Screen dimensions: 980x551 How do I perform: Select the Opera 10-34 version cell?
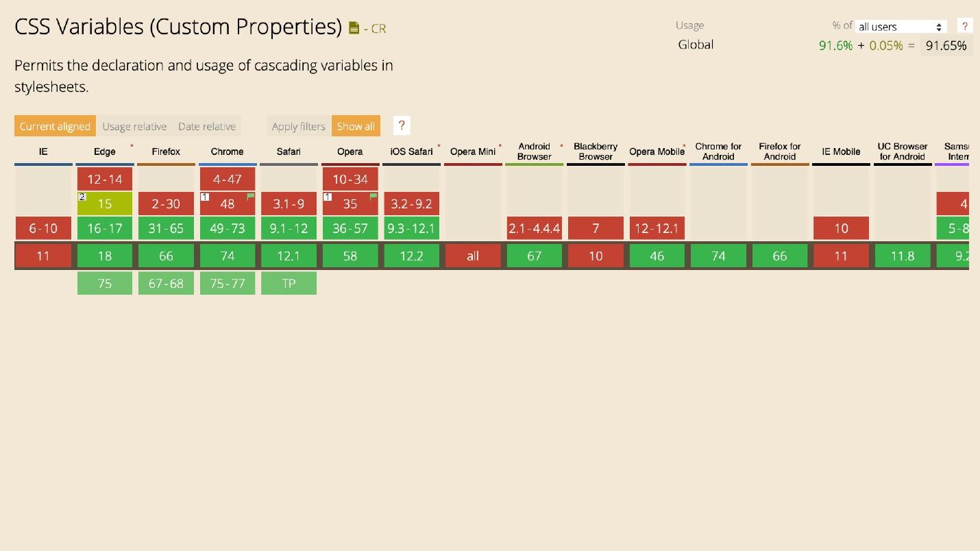(350, 179)
